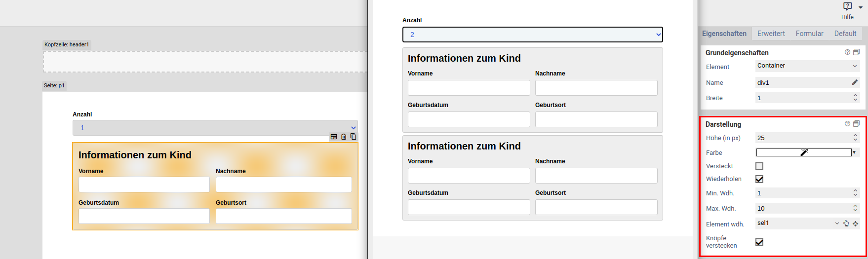Click second child's Geburtsort field in preview
The height and width of the screenshot is (259, 868).
tap(596, 207)
